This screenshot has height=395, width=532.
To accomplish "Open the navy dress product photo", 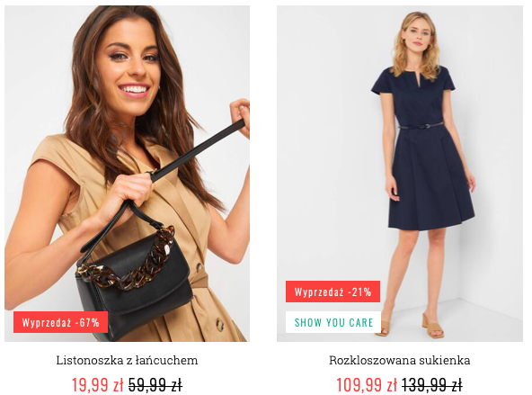I will (400, 174).
